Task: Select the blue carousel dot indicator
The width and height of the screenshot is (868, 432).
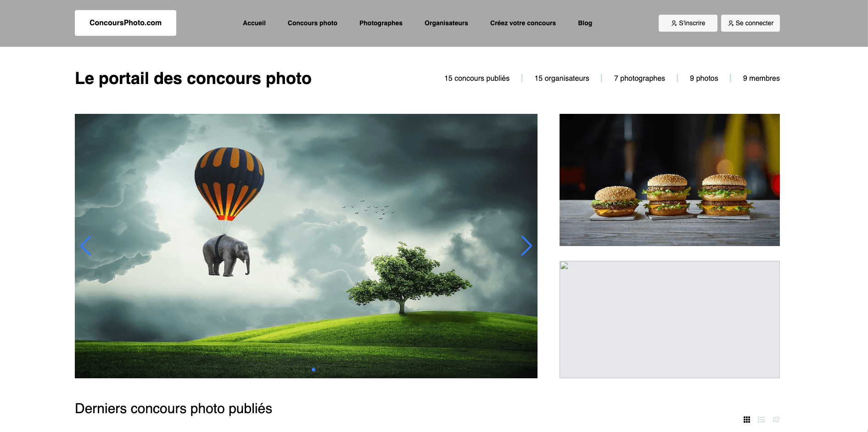Action: 314,369
